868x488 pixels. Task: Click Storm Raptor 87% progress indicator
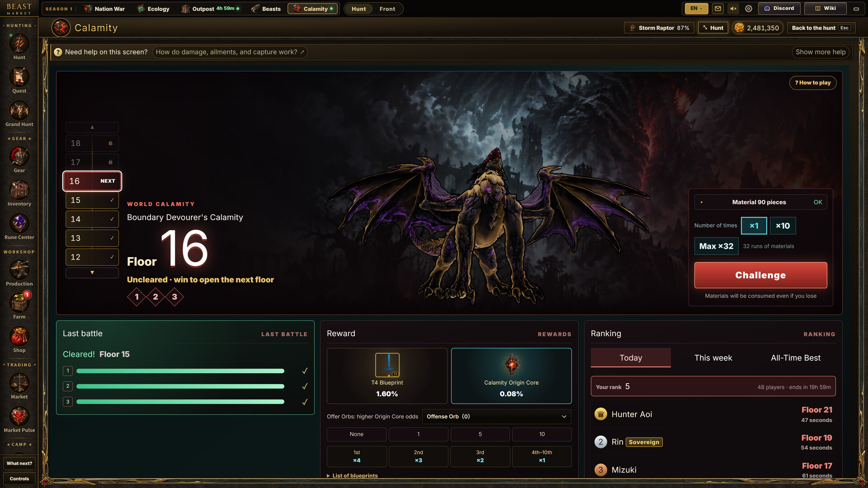[x=659, y=28]
